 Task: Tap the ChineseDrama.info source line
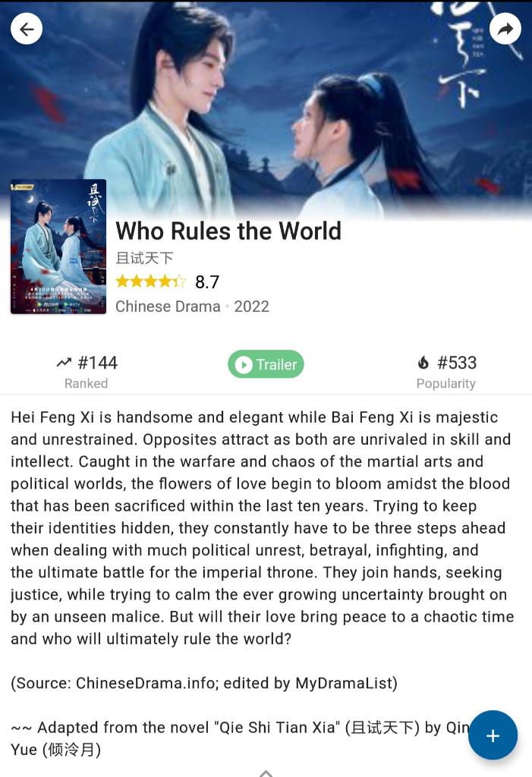204,684
